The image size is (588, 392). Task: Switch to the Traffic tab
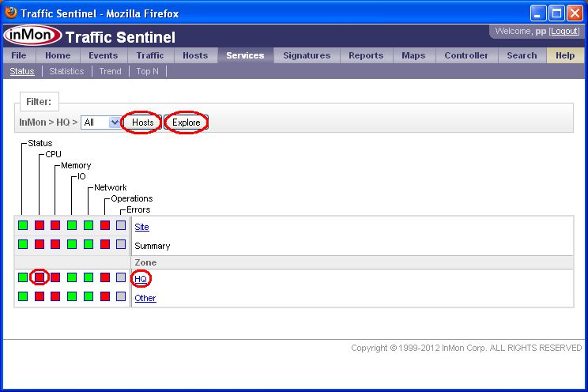tap(150, 55)
